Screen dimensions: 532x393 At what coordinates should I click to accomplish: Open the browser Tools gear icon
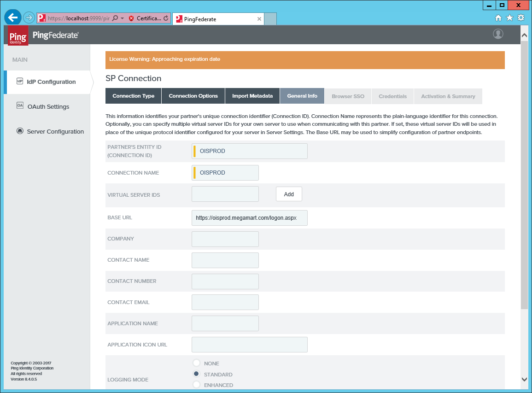(x=521, y=18)
